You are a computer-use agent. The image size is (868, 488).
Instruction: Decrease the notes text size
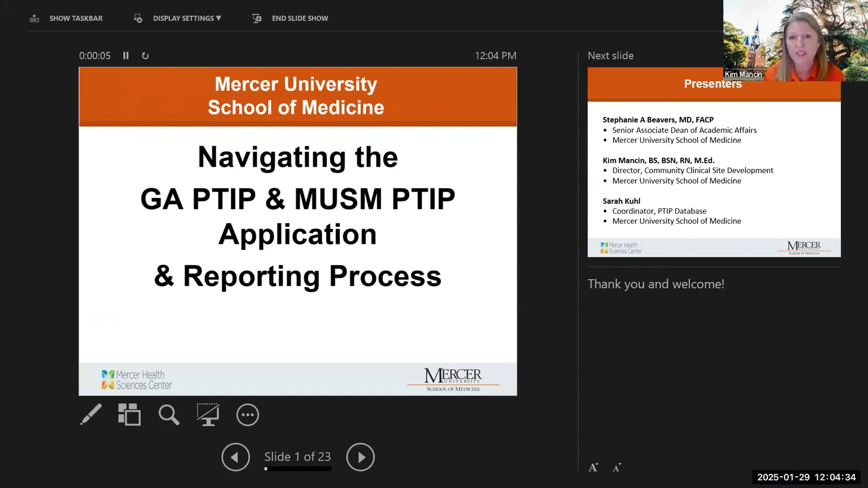click(x=617, y=467)
